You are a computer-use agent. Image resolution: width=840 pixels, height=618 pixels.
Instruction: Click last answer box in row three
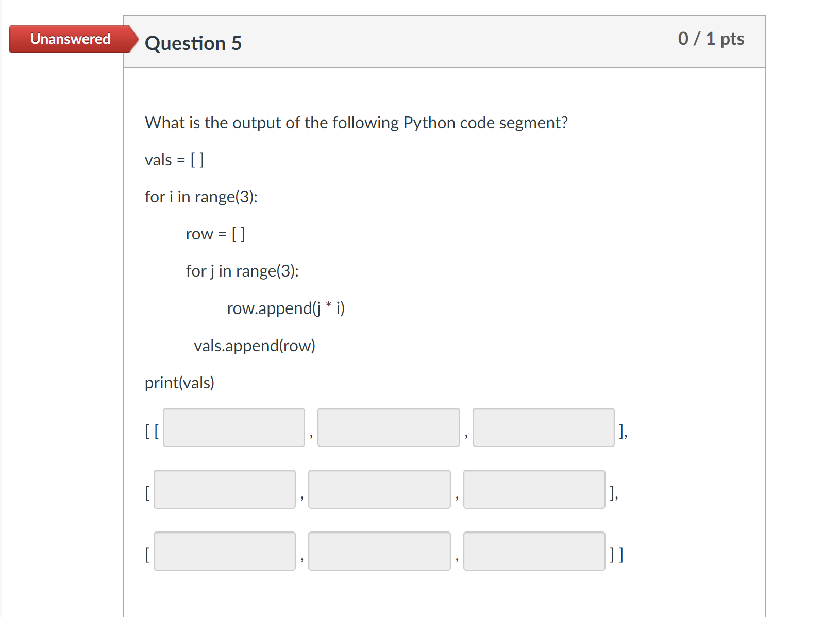point(534,551)
